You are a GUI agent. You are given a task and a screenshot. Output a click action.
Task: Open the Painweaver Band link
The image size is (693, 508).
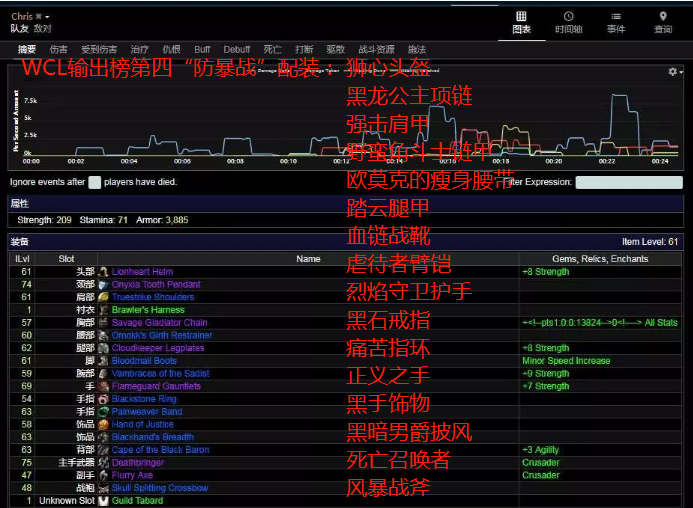(147, 412)
